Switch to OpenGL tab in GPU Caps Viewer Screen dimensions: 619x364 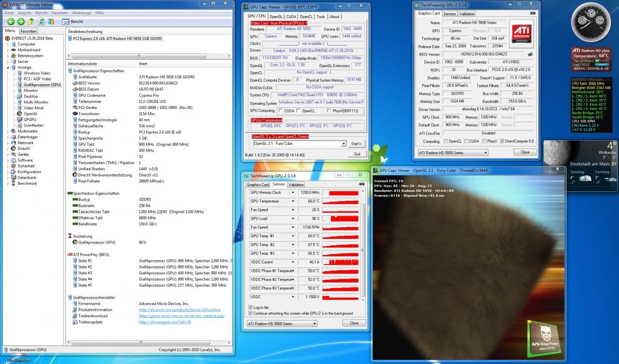[276, 17]
